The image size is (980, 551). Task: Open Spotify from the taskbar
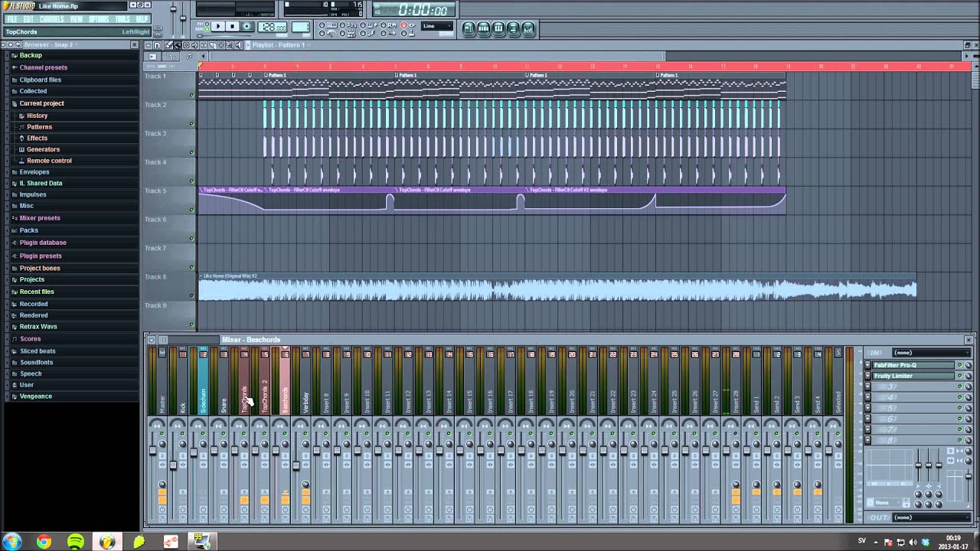tap(75, 542)
